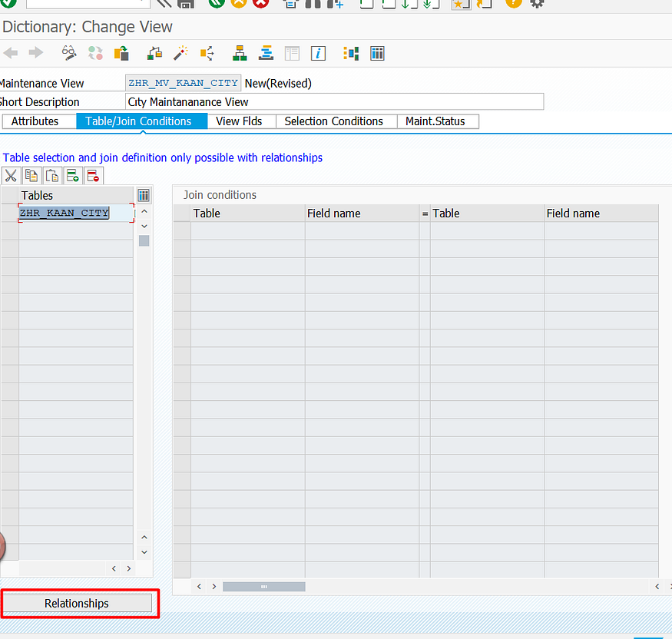This screenshot has width=672, height=639.
Task: Click the yellow Exit icon in top toolbar
Action: click(x=239, y=3)
